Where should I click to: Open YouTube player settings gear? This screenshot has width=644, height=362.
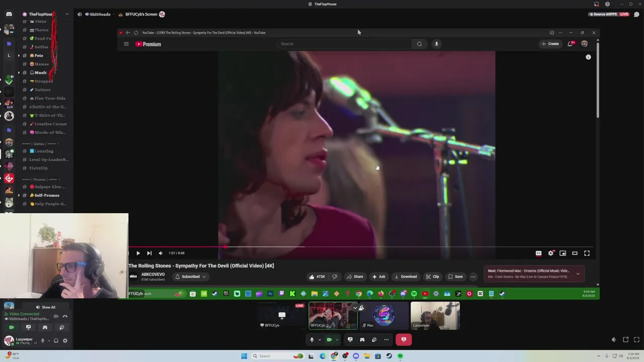[551, 253]
